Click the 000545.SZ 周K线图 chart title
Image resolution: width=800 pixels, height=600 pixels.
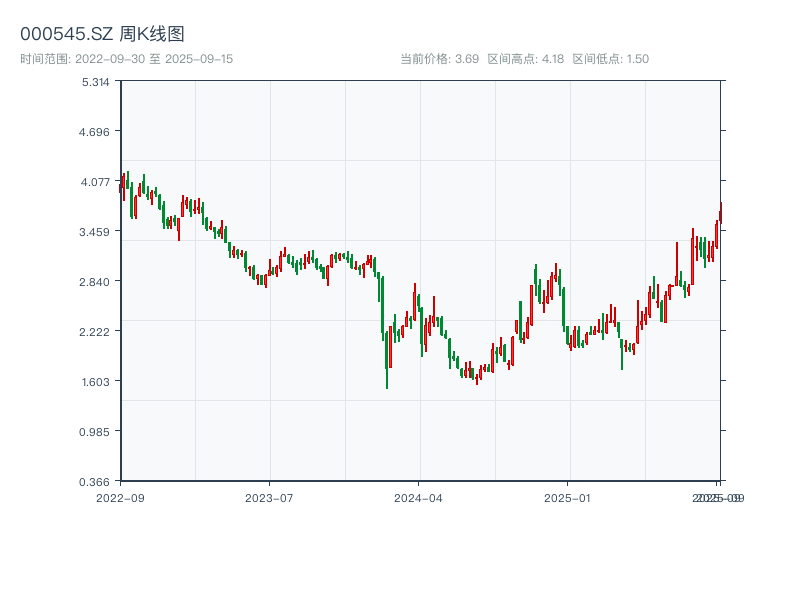click(x=102, y=34)
